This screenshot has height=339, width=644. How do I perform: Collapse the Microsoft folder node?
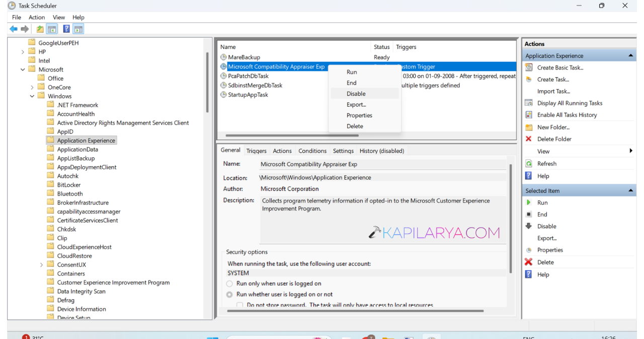pyautogui.click(x=23, y=70)
